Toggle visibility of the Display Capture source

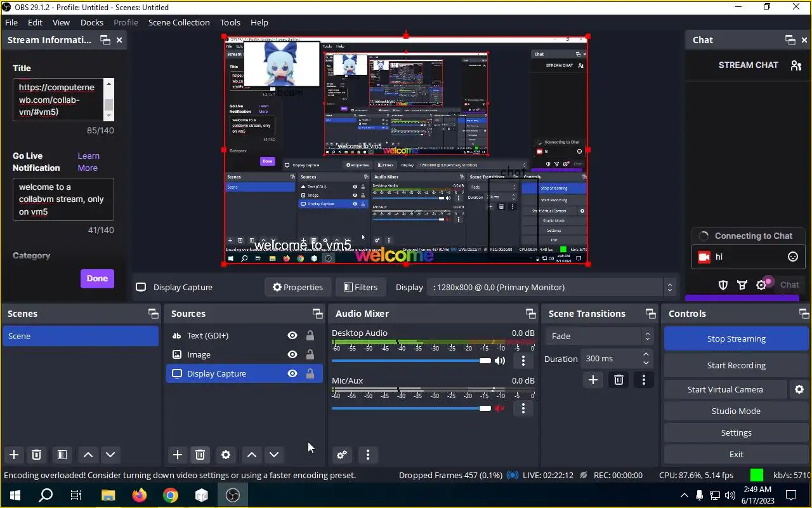(x=292, y=373)
